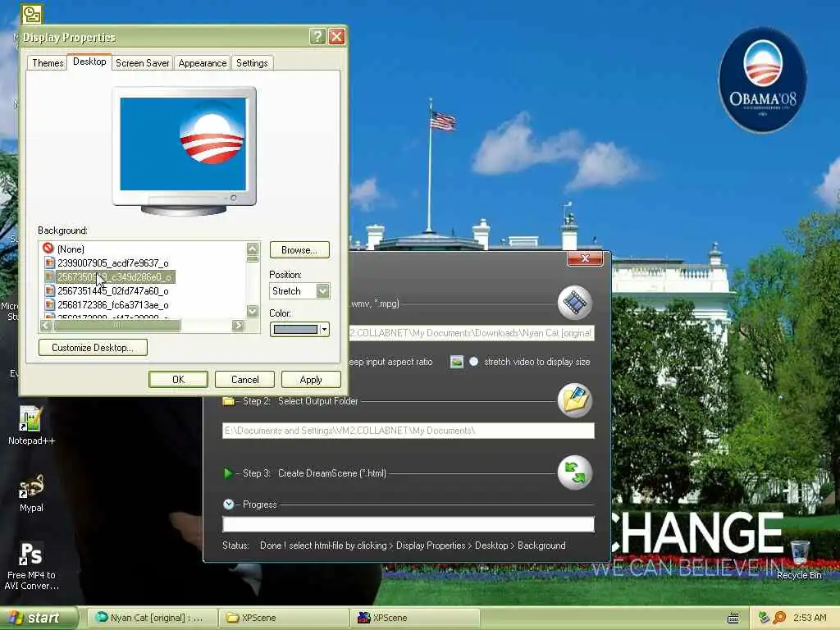840x630 pixels.
Task: Click the background color swatch
Action: pyautogui.click(x=295, y=330)
